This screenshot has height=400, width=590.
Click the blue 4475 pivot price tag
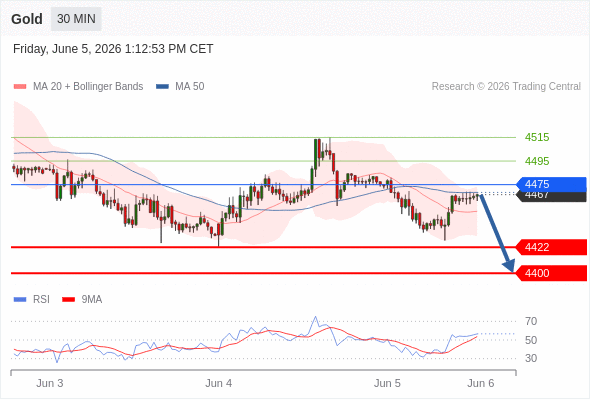point(551,184)
